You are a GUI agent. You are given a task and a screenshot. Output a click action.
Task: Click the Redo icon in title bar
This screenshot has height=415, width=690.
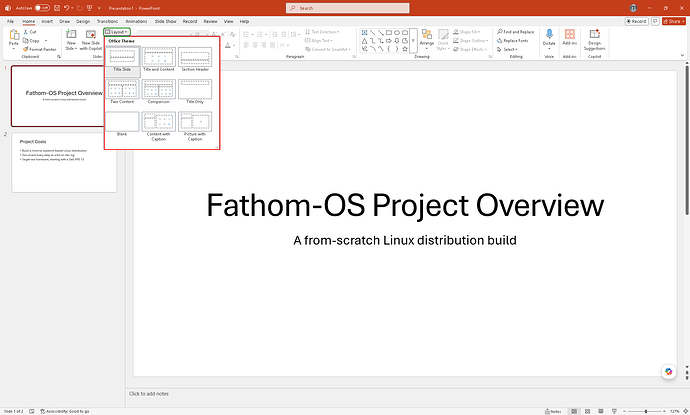[x=80, y=8]
